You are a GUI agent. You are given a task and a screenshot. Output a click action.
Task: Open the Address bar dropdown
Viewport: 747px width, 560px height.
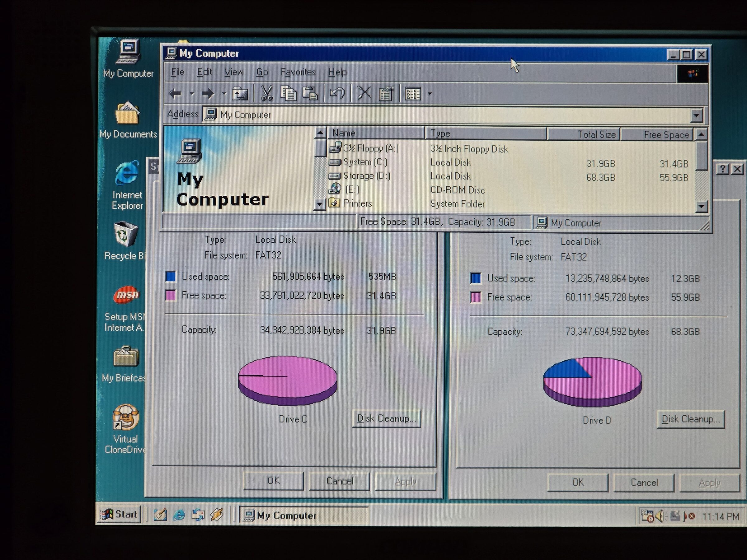click(696, 115)
